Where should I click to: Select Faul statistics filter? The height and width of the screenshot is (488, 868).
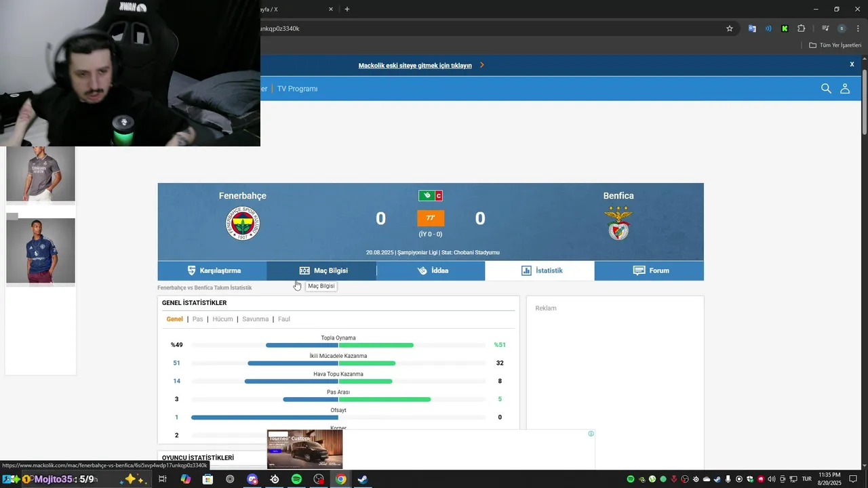(284, 319)
